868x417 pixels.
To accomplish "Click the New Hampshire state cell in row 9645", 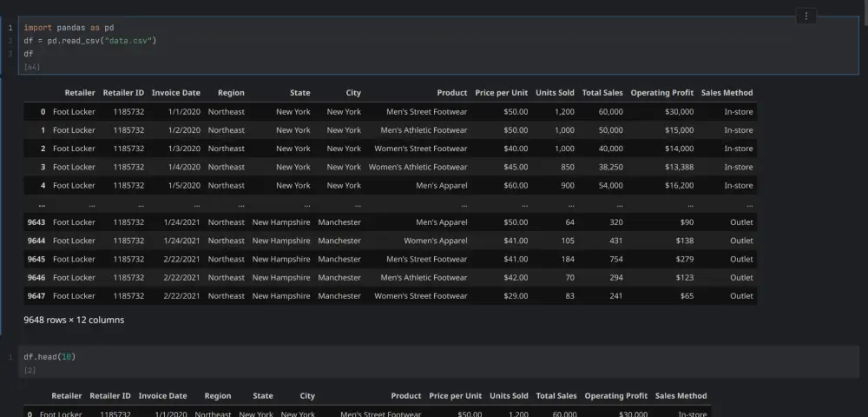I will (x=281, y=259).
